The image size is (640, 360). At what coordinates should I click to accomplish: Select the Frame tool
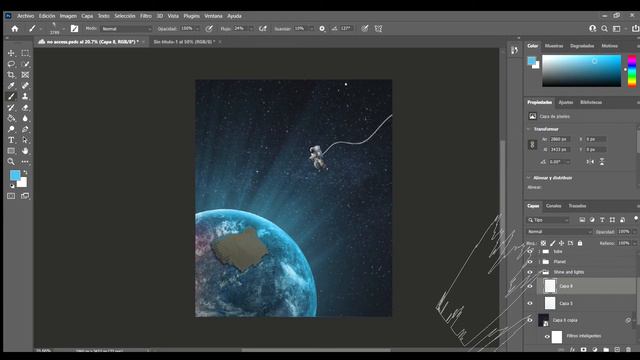(25, 75)
